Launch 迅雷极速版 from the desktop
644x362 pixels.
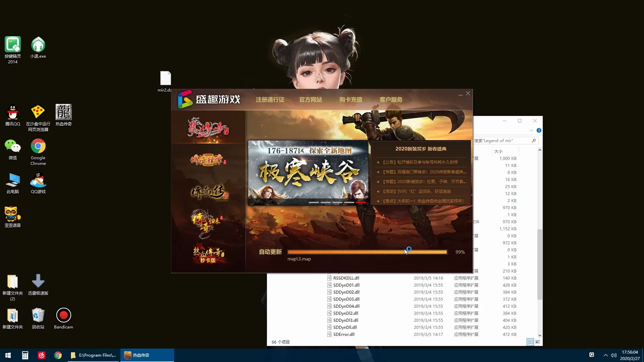coord(38,285)
